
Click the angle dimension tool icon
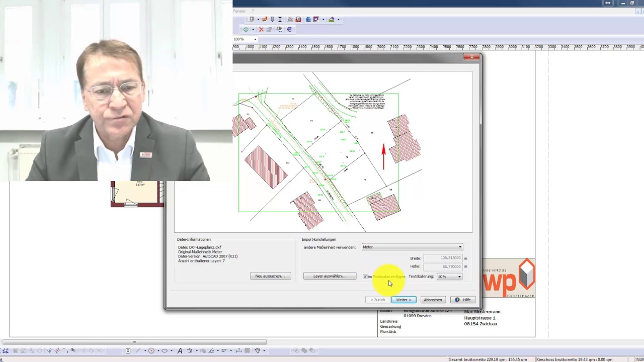point(211,350)
